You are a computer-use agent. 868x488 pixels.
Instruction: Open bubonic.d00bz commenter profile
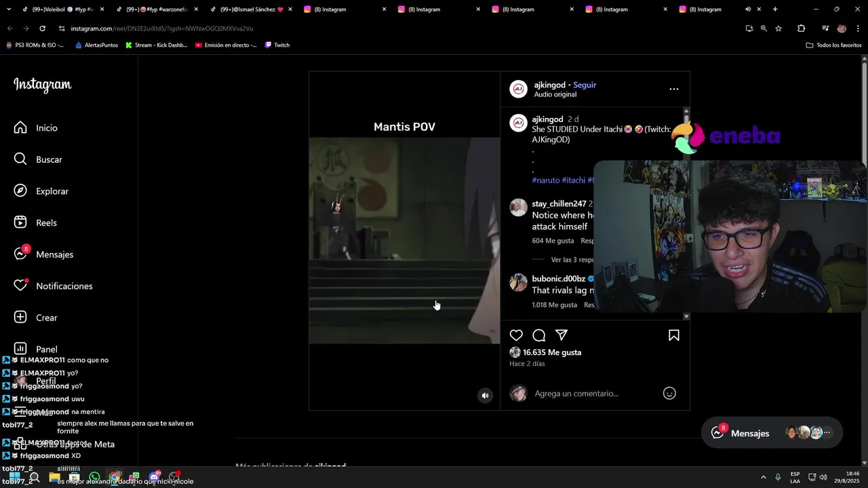tap(558, 279)
